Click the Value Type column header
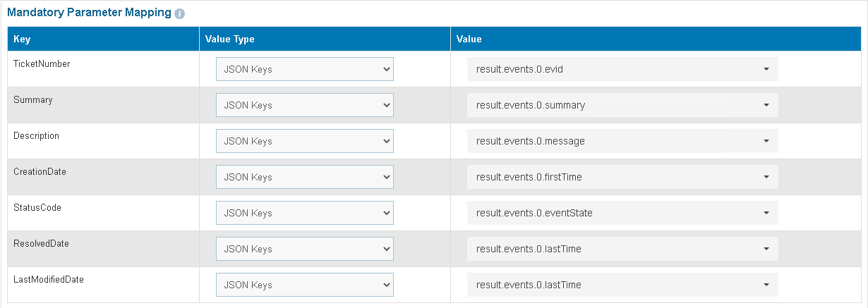 [x=230, y=39]
